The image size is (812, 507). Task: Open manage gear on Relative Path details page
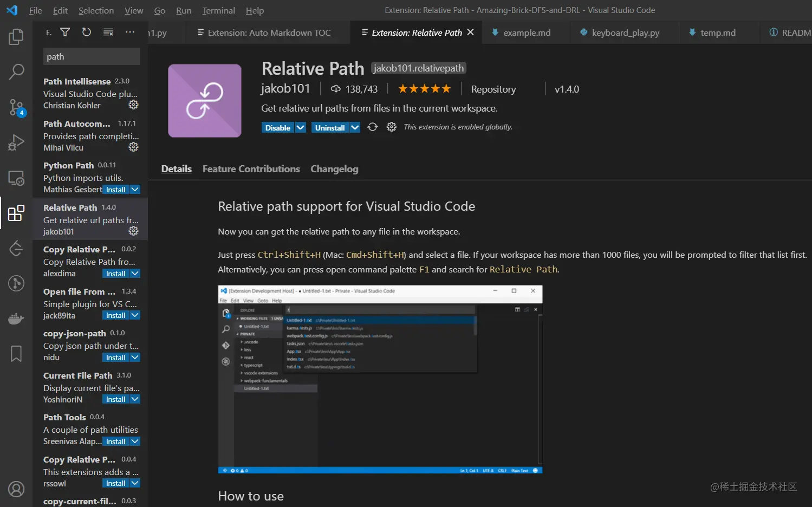tap(392, 127)
